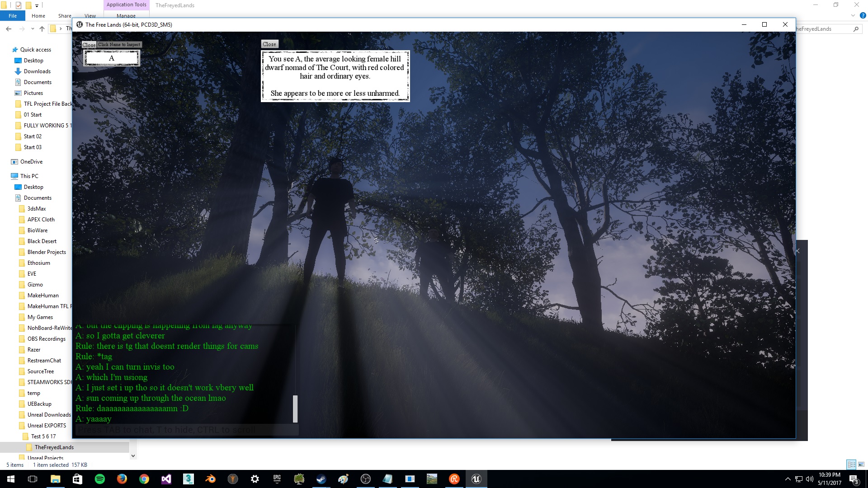Open the SourceTree folder

[40, 371]
